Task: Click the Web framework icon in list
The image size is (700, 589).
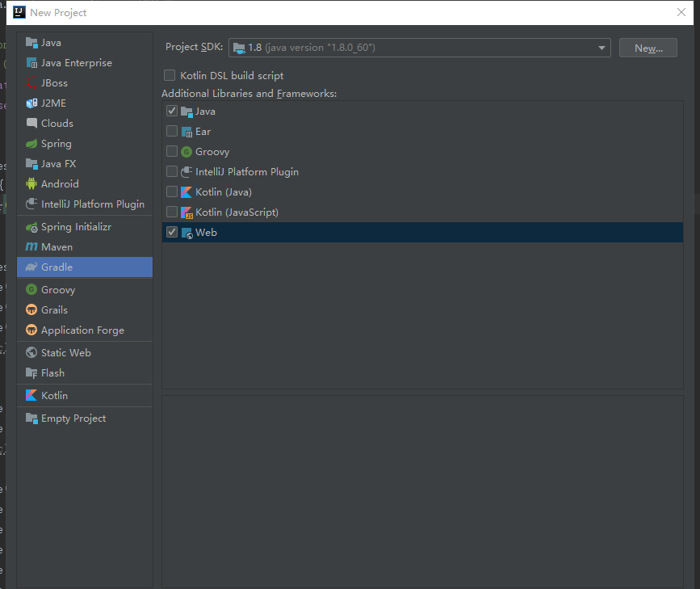Action: pos(187,233)
